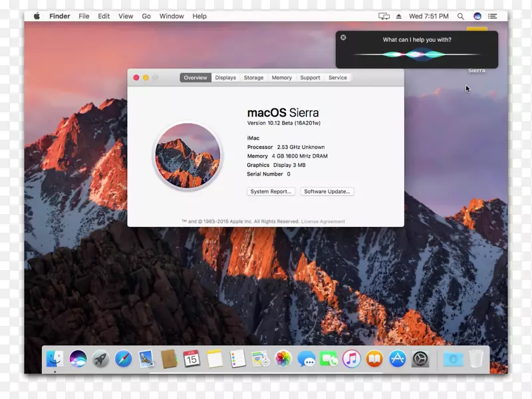The height and width of the screenshot is (399, 532).
Task: Switch to the Storage tab
Action: point(253,78)
